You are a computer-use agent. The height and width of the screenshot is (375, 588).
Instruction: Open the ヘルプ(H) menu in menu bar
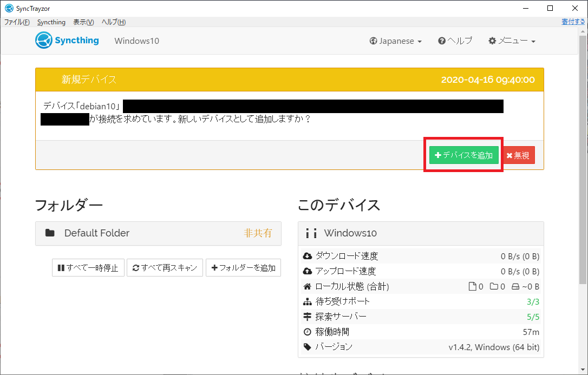[x=114, y=22]
